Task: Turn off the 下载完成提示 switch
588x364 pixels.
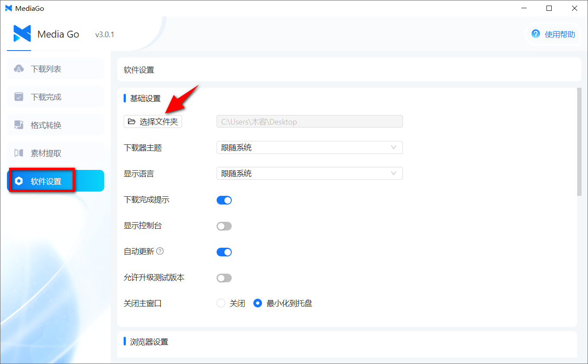Action: point(224,200)
